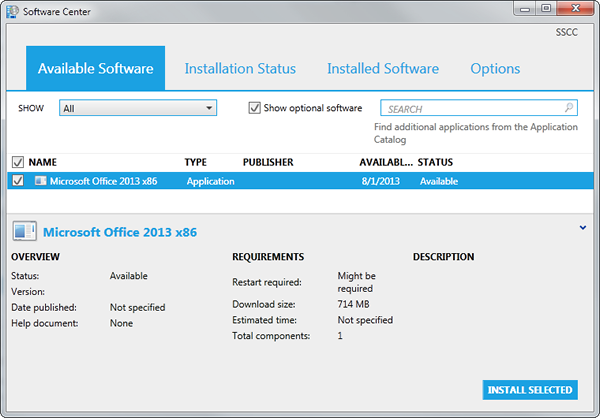
Task: Toggle the Show optional software checkbox
Action: click(254, 108)
